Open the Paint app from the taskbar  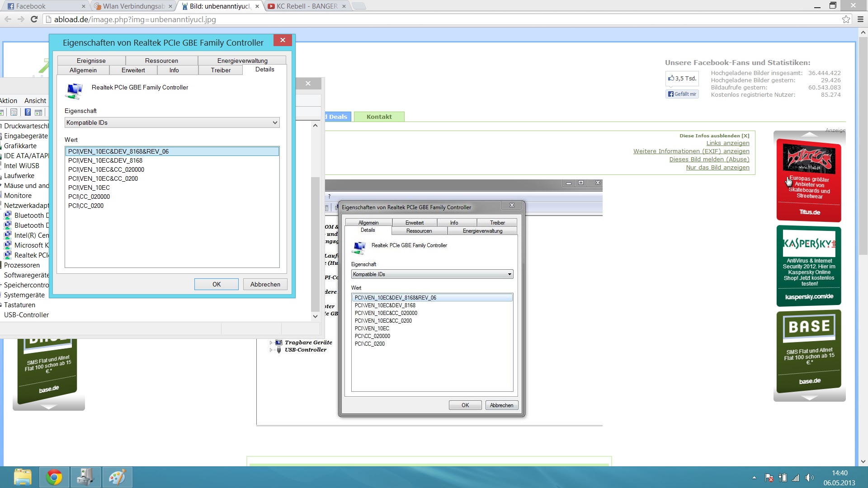click(x=117, y=477)
